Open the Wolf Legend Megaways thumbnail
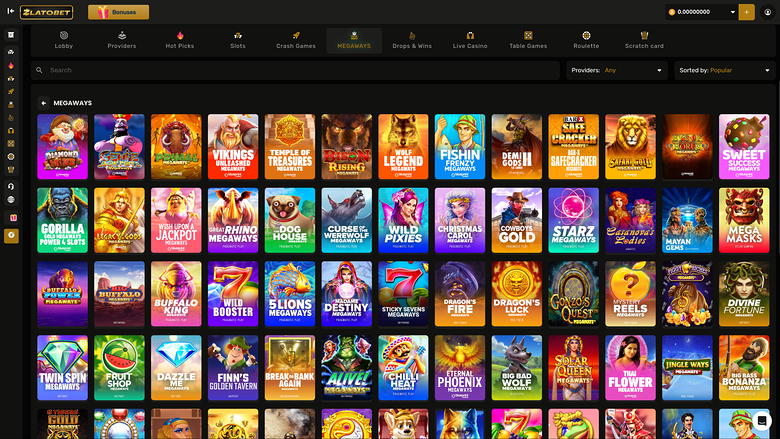 click(403, 147)
